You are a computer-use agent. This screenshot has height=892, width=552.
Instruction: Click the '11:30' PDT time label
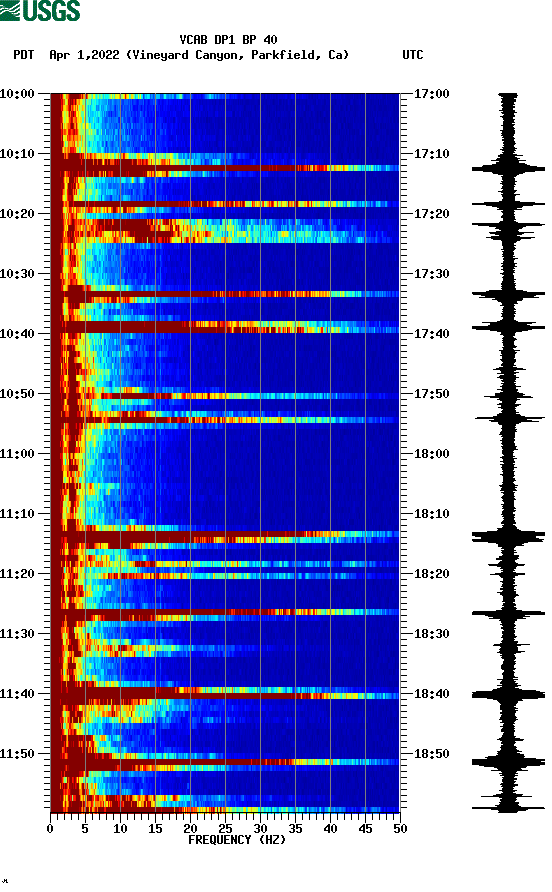[18, 634]
